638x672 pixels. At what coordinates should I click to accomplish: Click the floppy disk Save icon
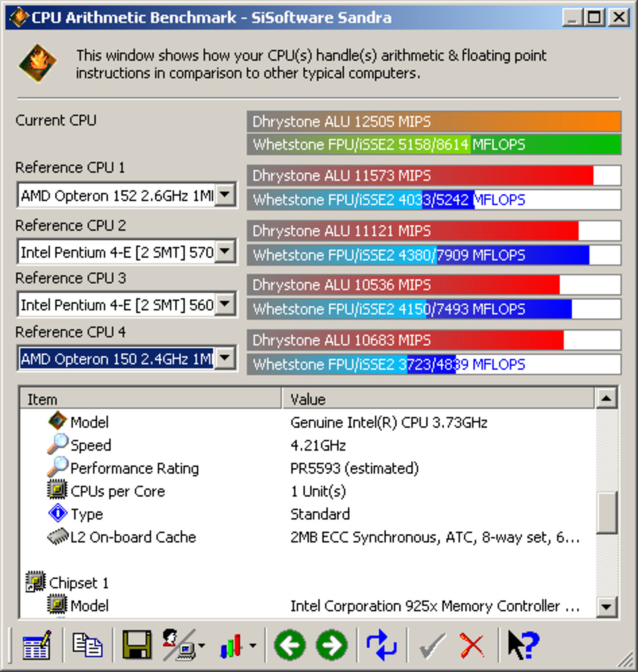pos(137,644)
